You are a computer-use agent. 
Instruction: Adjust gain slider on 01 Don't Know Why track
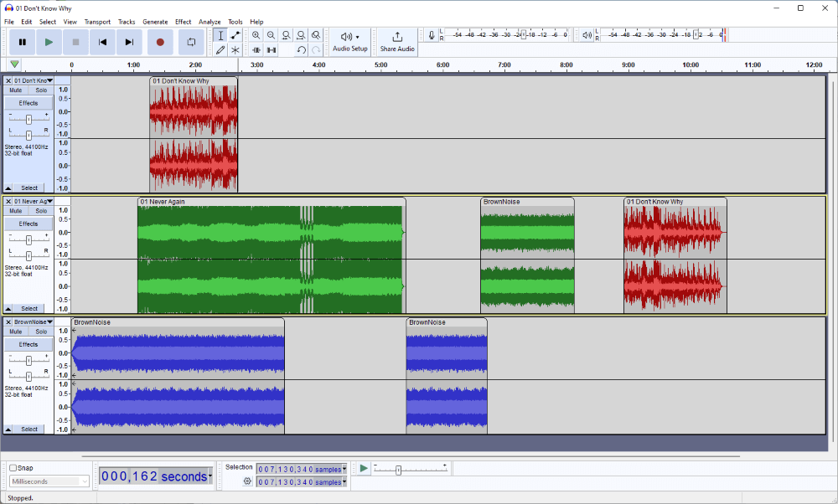28,119
